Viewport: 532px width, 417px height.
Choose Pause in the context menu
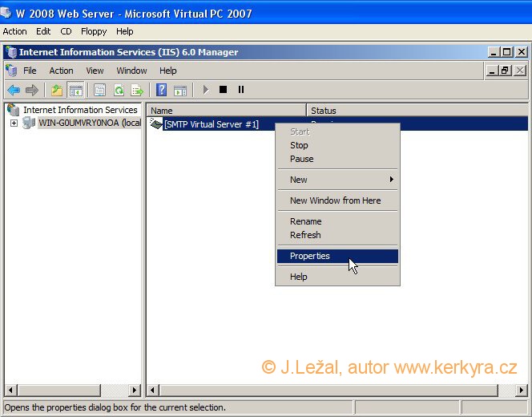tap(301, 159)
